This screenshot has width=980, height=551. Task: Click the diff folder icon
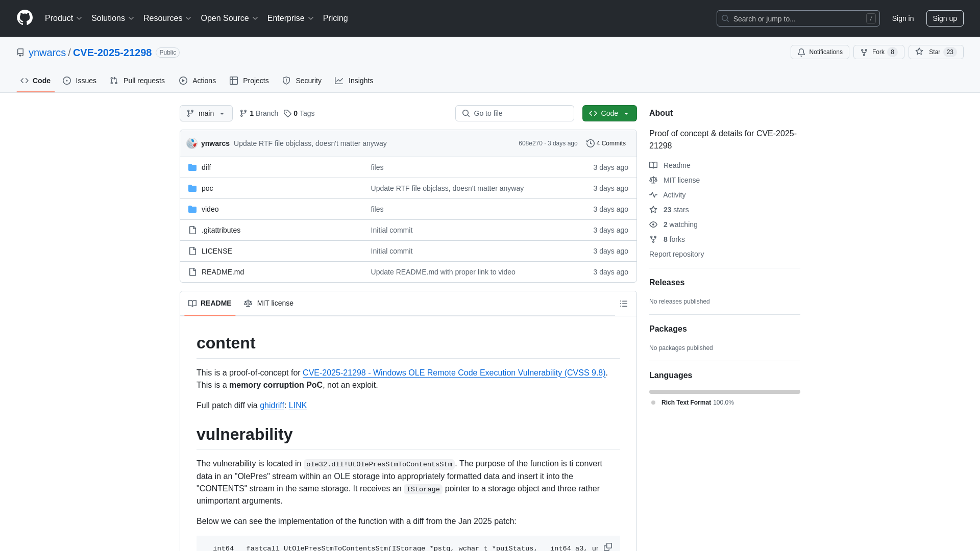pyautogui.click(x=192, y=167)
